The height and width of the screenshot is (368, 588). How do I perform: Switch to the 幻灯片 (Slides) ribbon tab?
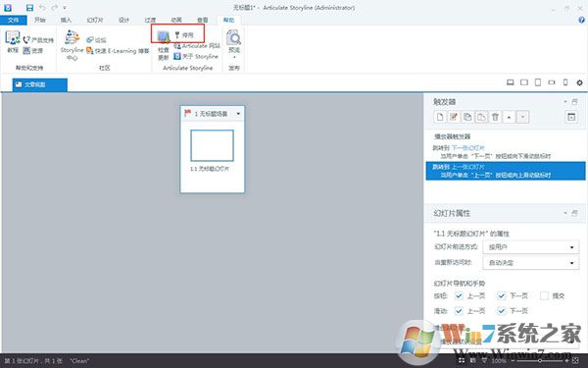pos(95,20)
